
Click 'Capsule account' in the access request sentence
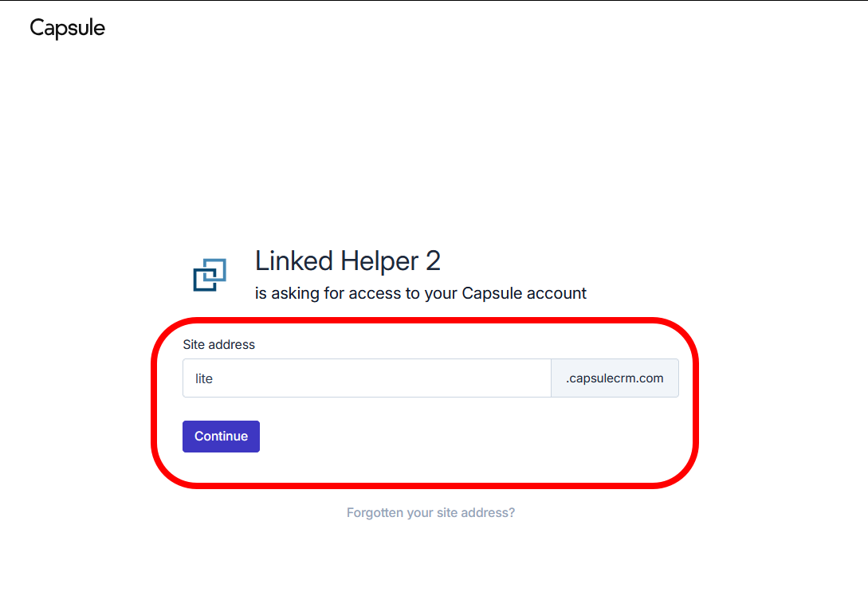(x=524, y=293)
